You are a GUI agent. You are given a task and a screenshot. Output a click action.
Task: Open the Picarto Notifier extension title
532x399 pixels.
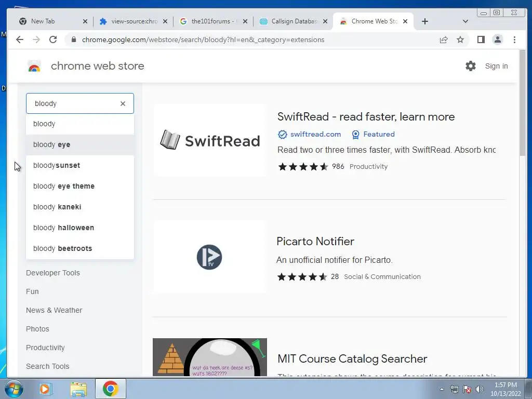(315, 241)
